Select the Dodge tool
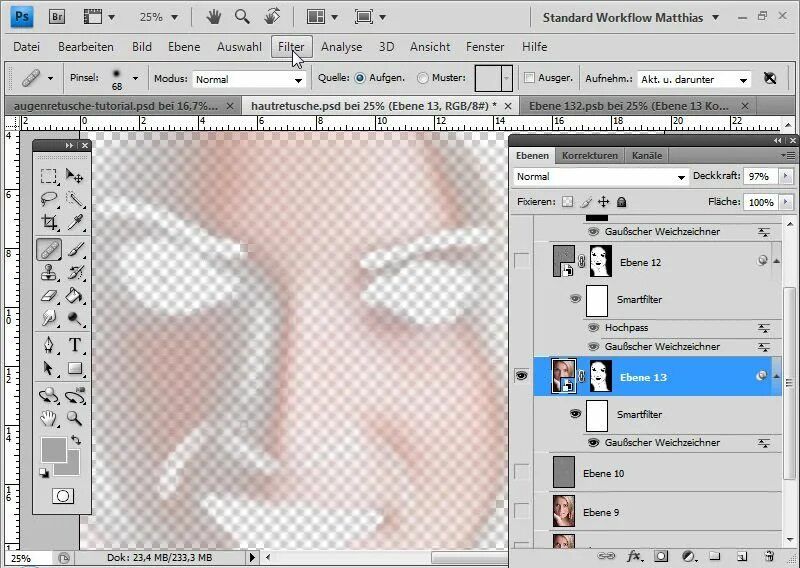The height and width of the screenshot is (568, 800). pos(74,318)
